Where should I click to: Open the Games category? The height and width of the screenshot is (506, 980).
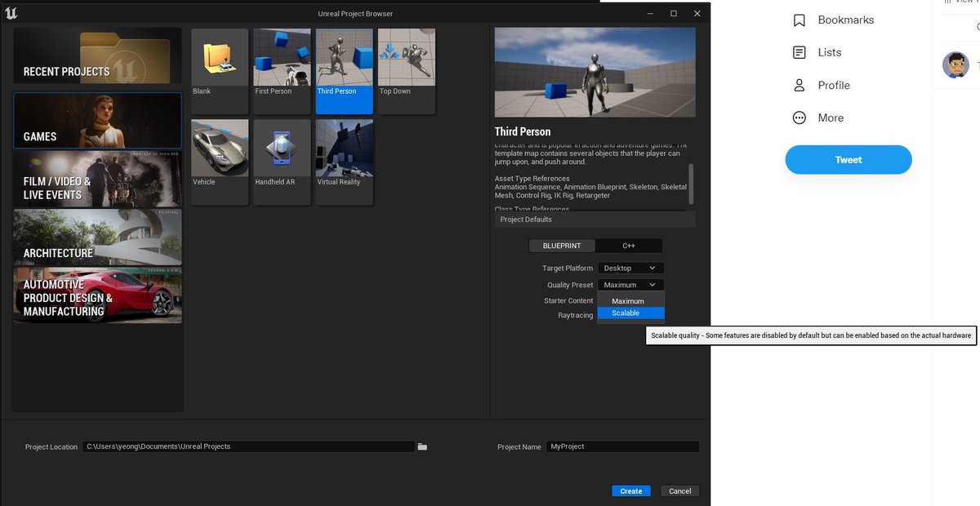(97, 120)
